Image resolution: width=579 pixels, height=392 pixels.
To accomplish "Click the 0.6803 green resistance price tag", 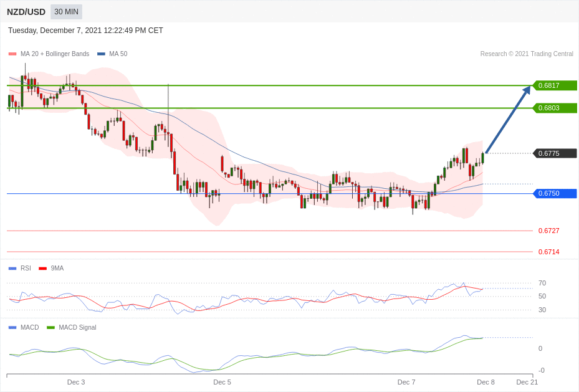I will point(555,108).
